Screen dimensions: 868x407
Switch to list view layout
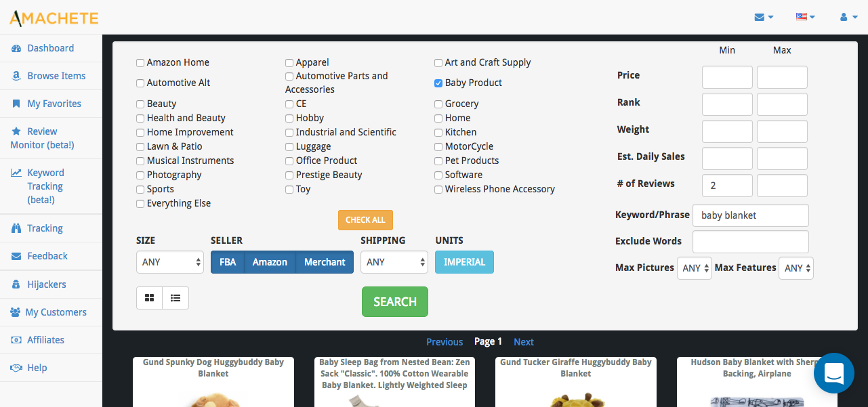pos(175,298)
